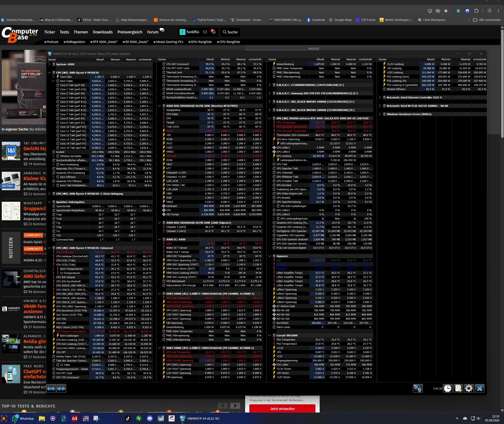
Task: Open the ComputerBase notifications bell icon
Action: [213, 32]
